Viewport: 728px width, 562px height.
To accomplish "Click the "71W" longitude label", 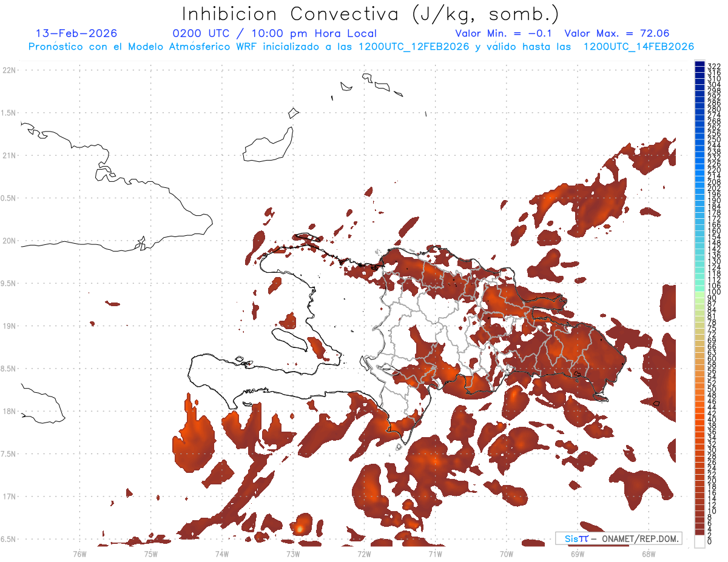I will (435, 554).
